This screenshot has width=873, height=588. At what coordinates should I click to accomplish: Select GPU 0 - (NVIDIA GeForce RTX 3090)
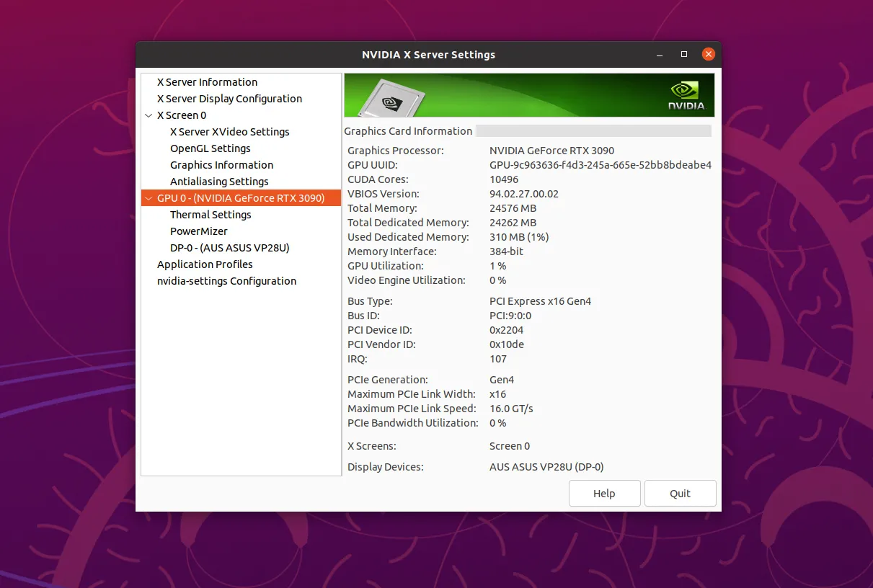241,198
